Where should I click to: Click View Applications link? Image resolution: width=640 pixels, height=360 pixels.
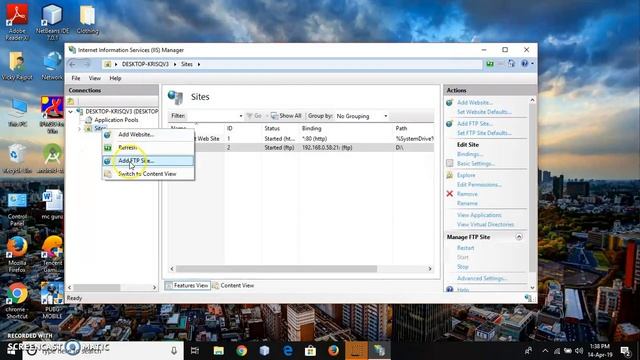479,215
